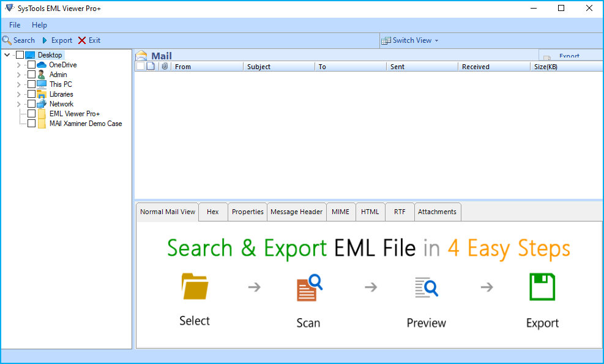Check the Admin checkbox

click(32, 75)
